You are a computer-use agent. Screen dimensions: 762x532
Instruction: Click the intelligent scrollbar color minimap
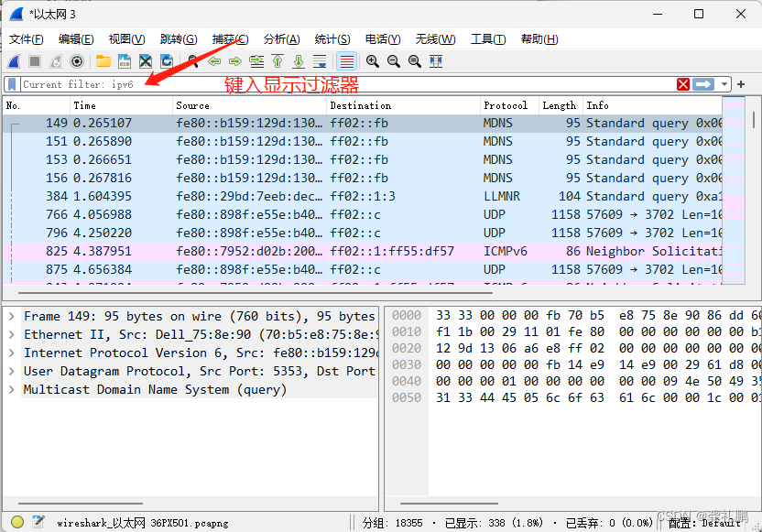(734, 190)
